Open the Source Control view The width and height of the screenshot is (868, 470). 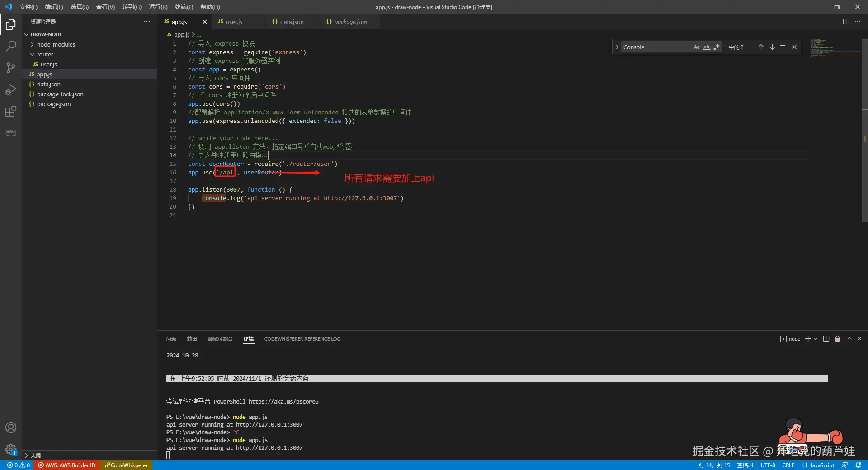coord(11,68)
